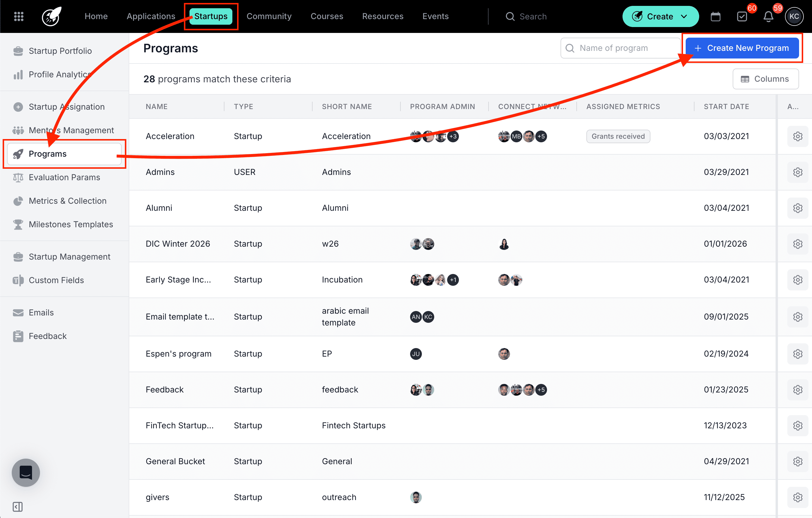Open the chat support widget icon
The image size is (812, 518).
click(26, 472)
